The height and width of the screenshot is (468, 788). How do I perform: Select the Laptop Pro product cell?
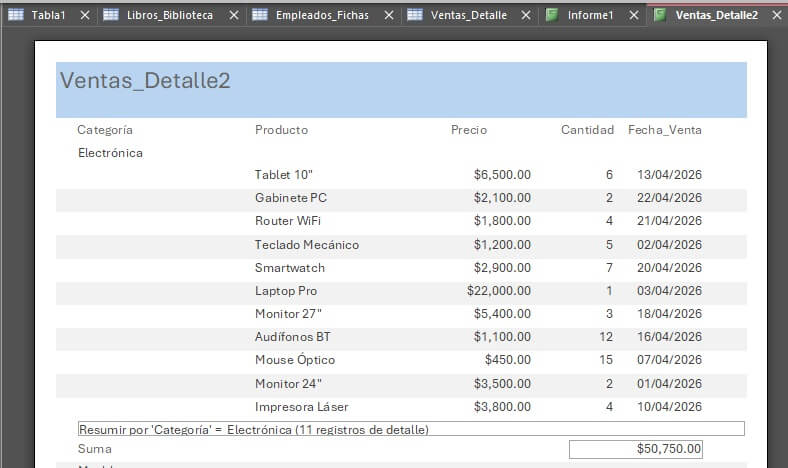coord(286,291)
